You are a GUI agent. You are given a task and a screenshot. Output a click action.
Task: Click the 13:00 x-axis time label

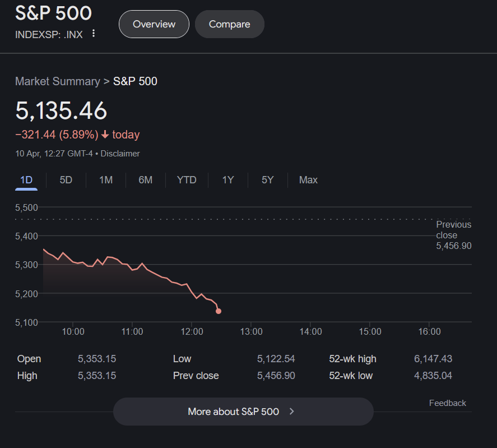click(x=251, y=332)
